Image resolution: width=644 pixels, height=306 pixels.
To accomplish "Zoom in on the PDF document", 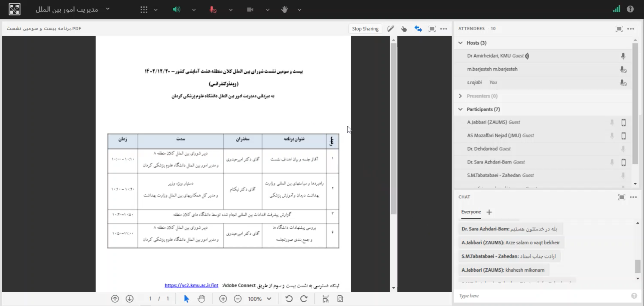I will click(x=223, y=299).
